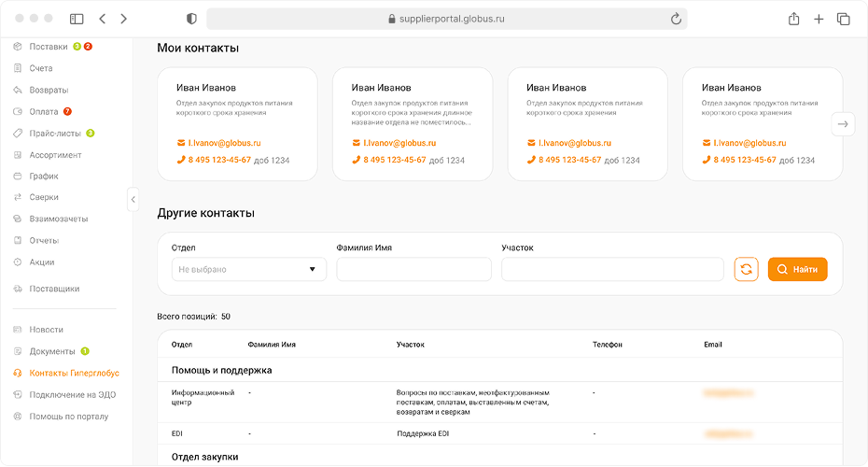Click the Отдел column header
Screen dimensions: 868x467
182,345
